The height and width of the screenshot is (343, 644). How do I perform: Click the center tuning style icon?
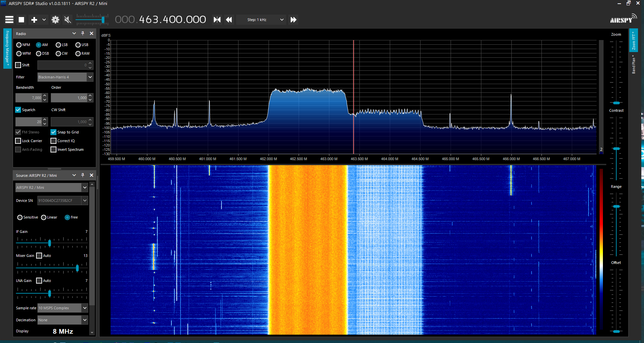217,20
